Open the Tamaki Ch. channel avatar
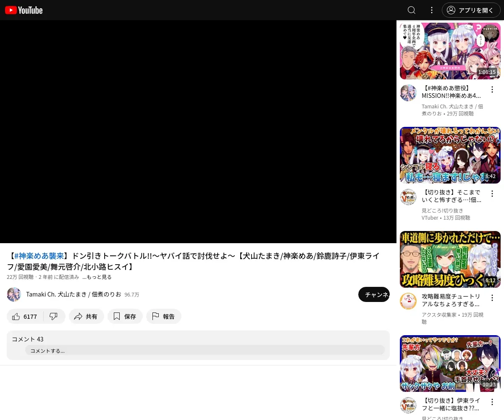 click(14, 294)
